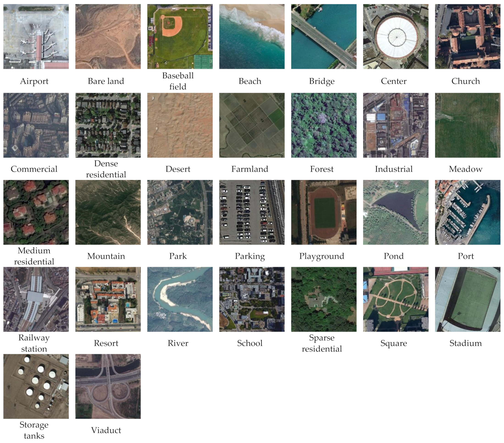The image size is (504, 443).
Task: Click the Desert sand dunes image
Action: pyautogui.click(x=180, y=125)
